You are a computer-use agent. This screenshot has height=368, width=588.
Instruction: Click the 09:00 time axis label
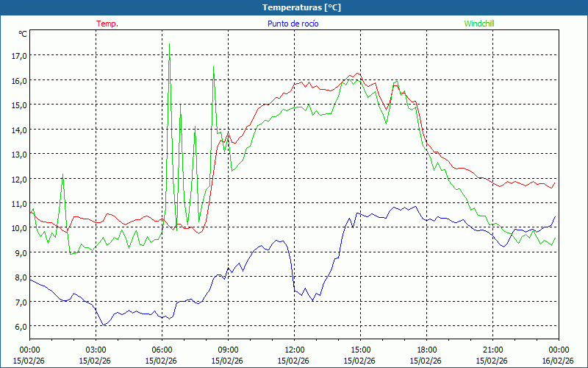pyautogui.click(x=228, y=350)
